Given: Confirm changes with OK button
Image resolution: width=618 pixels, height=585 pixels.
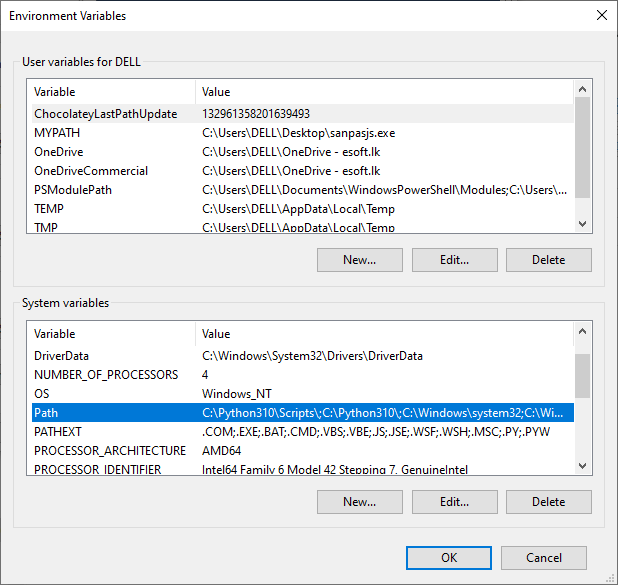Looking at the screenshot, I should pyautogui.click(x=449, y=558).
